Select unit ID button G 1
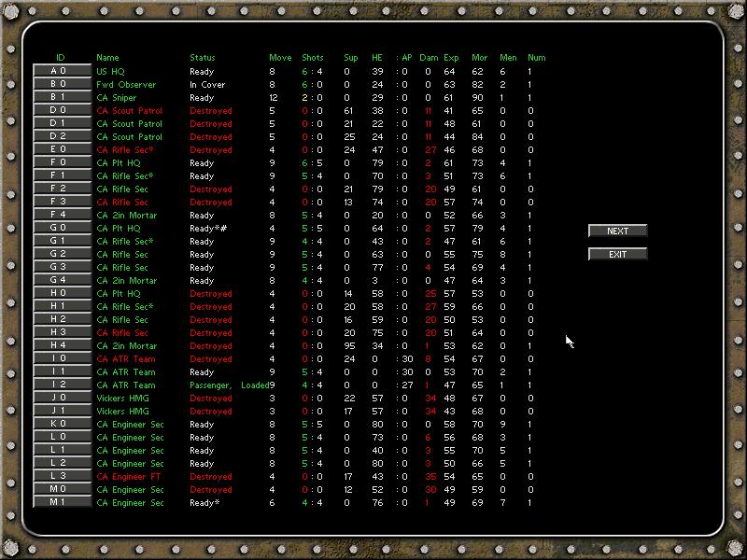Screen dimensions: 747x560 coord(62,242)
